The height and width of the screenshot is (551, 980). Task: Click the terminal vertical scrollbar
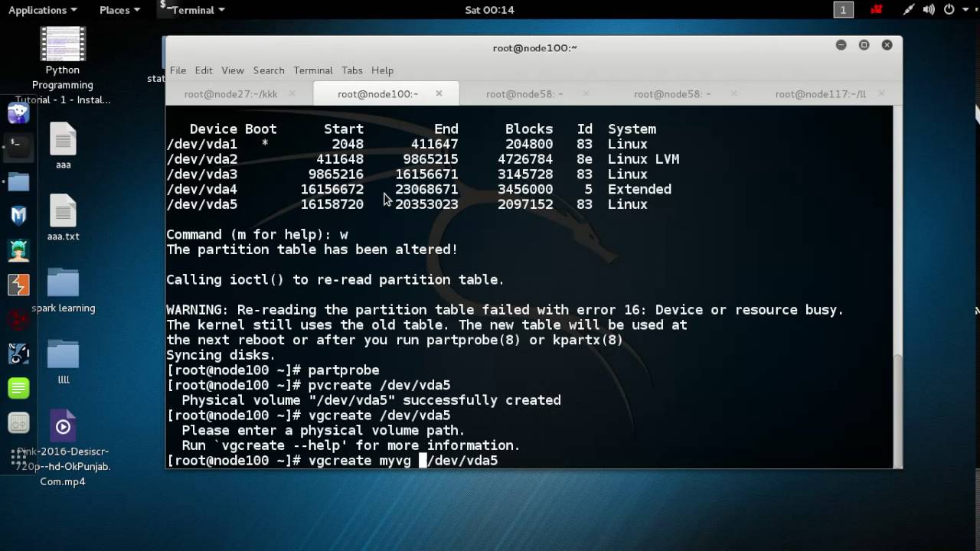[897, 409]
